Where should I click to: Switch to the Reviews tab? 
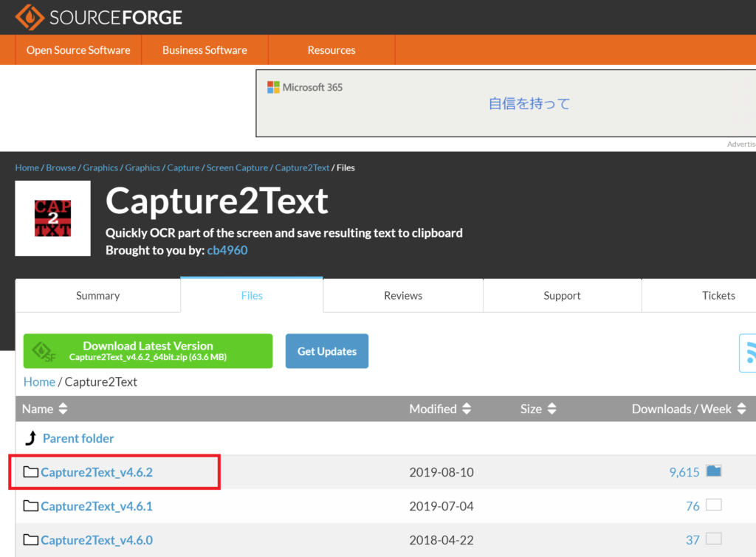tap(403, 295)
